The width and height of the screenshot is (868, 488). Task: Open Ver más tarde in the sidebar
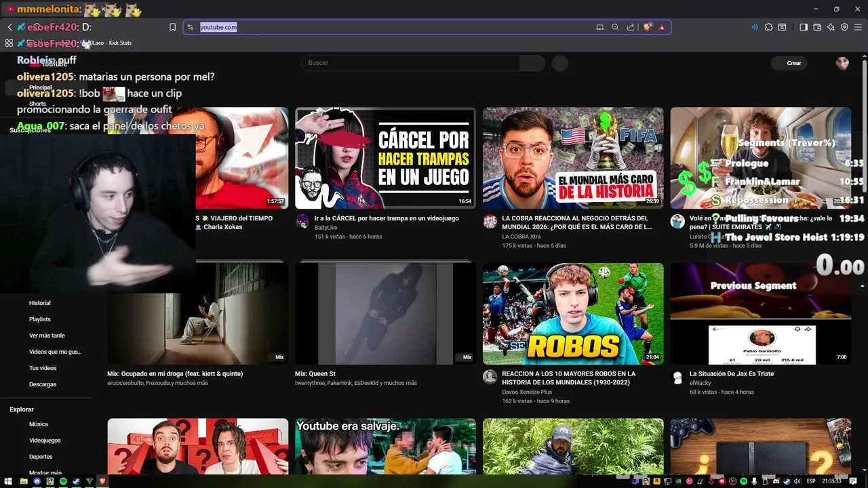point(47,335)
